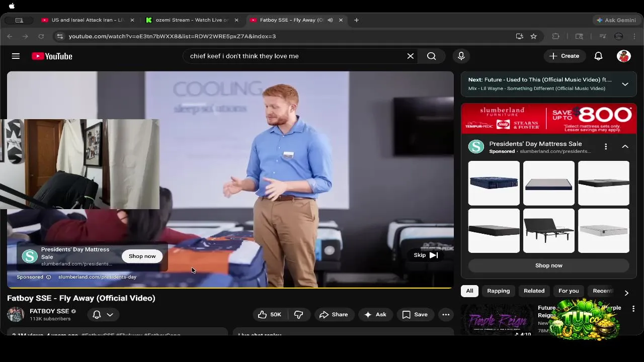Open a new browser tab with plus
Image resolution: width=644 pixels, height=362 pixels.
click(356, 20)
